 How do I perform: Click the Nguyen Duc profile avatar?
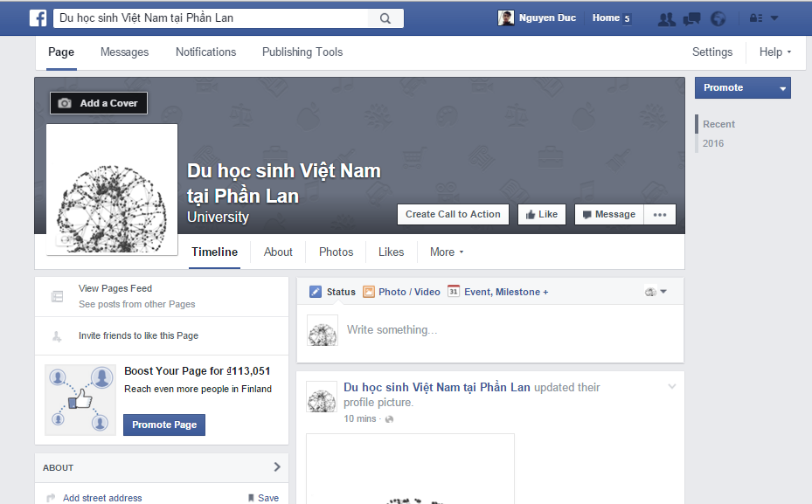pyautogui.click(x=506, y=18)
